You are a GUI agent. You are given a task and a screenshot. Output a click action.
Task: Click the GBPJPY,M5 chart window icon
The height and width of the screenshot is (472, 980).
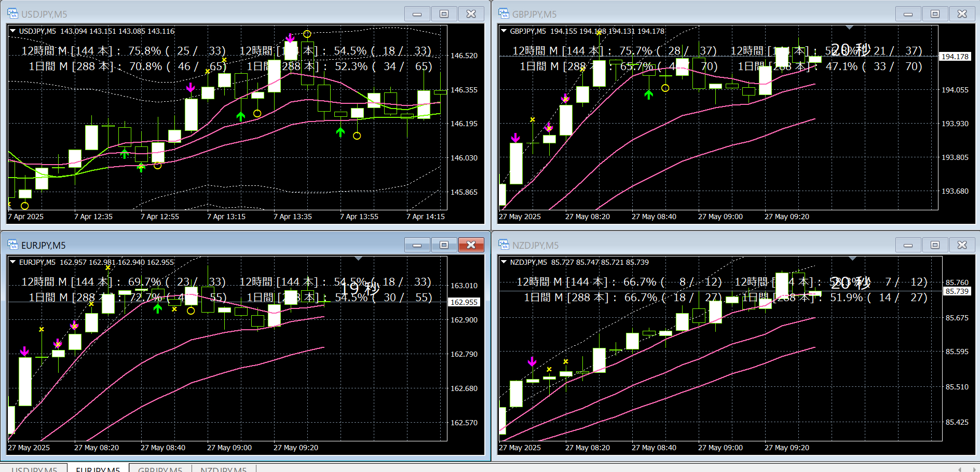pos(503,14)
